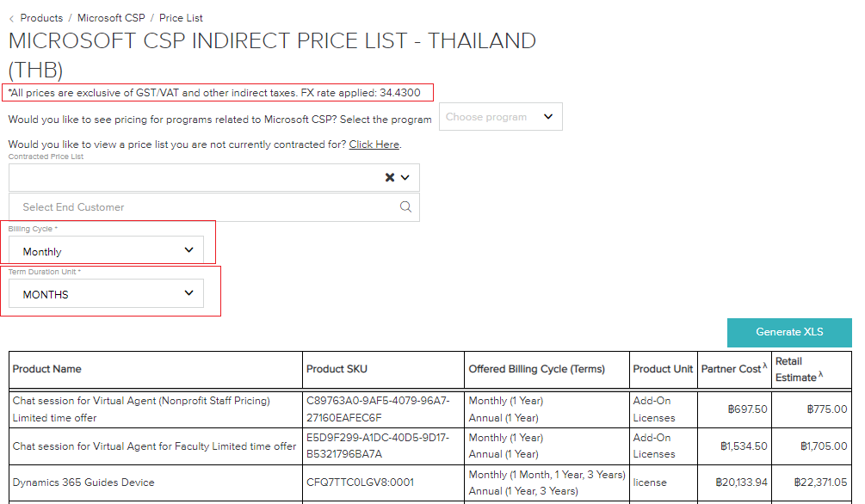865x504 pixels.
Task: Select the Nonprofit Staff Pricing Virtual Agent product
Action: click(141, 409)
